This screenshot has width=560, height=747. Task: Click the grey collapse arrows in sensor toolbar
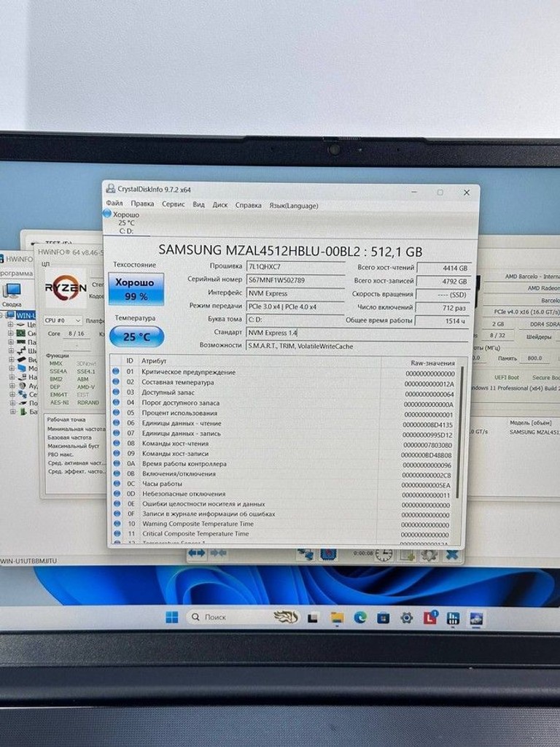(x=218, y=553)
